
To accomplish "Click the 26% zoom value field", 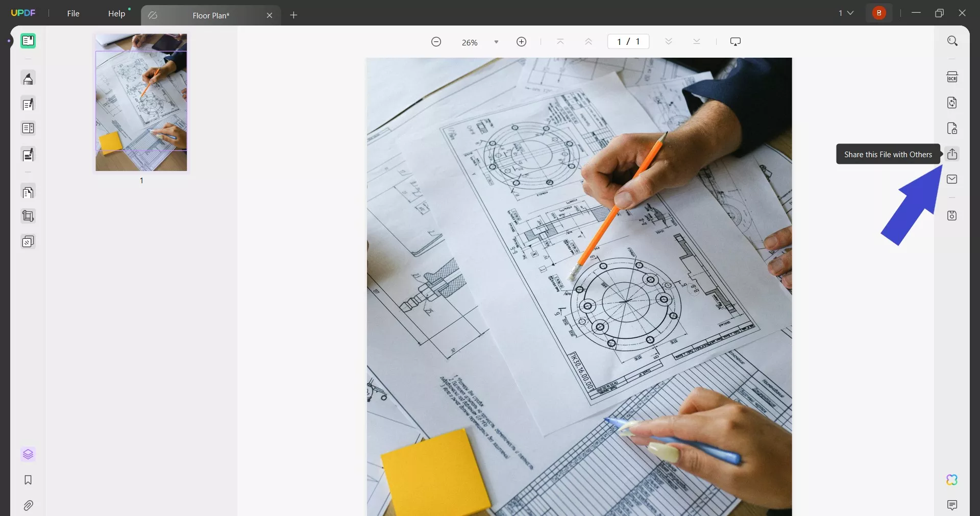I will point(470,42).
